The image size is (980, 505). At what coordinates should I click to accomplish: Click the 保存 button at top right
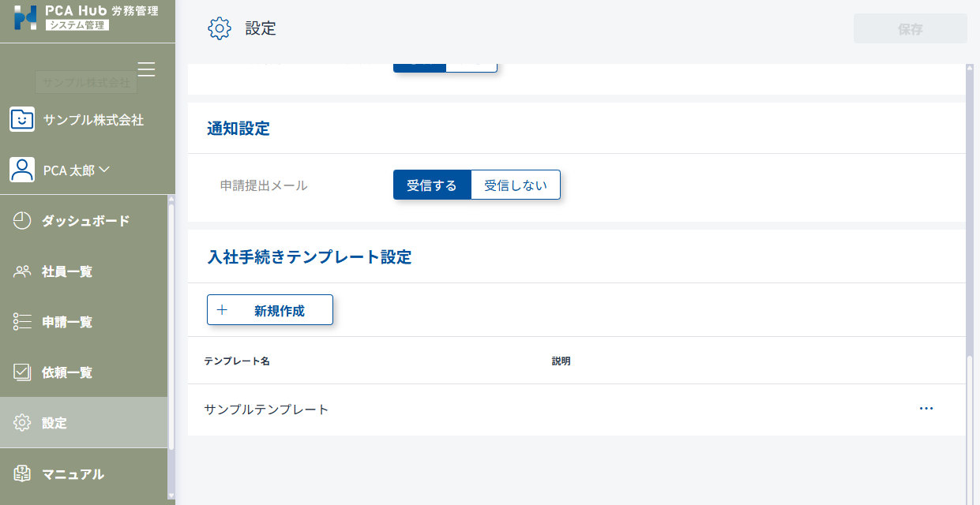click(x=910, y=29)
